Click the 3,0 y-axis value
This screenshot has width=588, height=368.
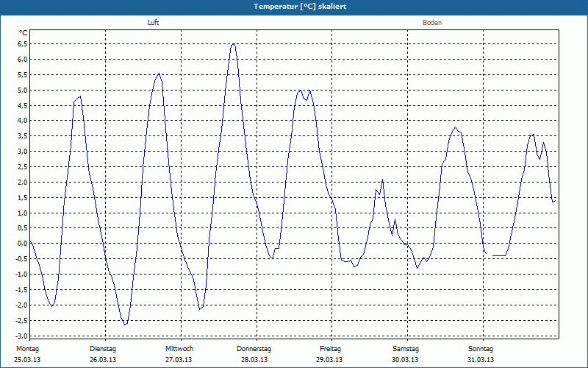[23, 152]
